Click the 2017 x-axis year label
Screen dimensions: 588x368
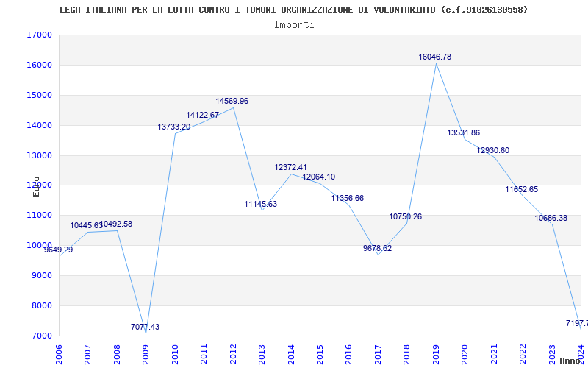tap(379, 354)
